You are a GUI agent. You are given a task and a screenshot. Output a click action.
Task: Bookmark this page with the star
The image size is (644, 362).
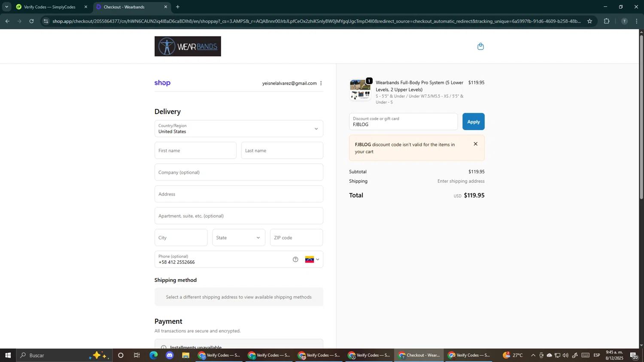[x=589, y=21]
